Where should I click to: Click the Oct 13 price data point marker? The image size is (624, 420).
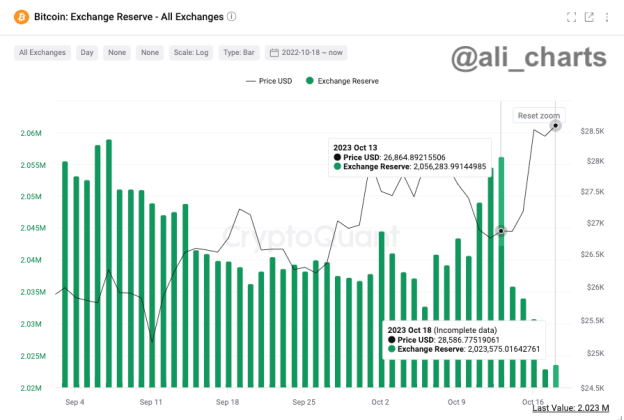(501, 231)
